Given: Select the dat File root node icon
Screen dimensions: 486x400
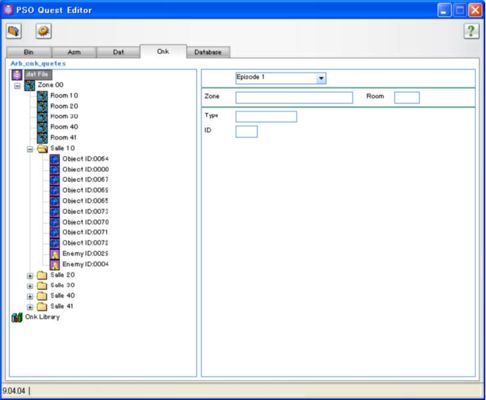Looking at the screenshot, I should [x=17, y=75].
